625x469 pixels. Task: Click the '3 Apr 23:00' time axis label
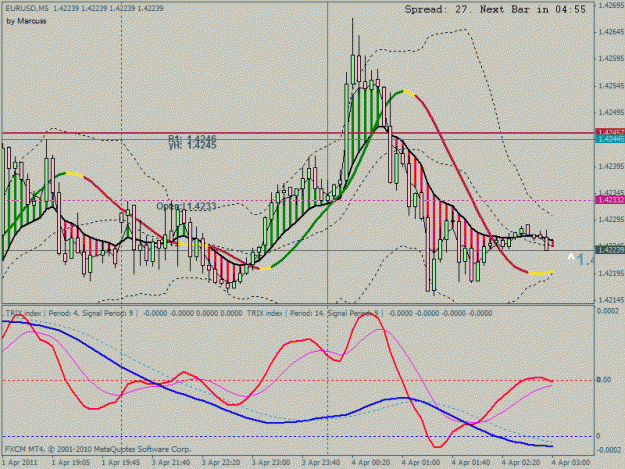271,463
